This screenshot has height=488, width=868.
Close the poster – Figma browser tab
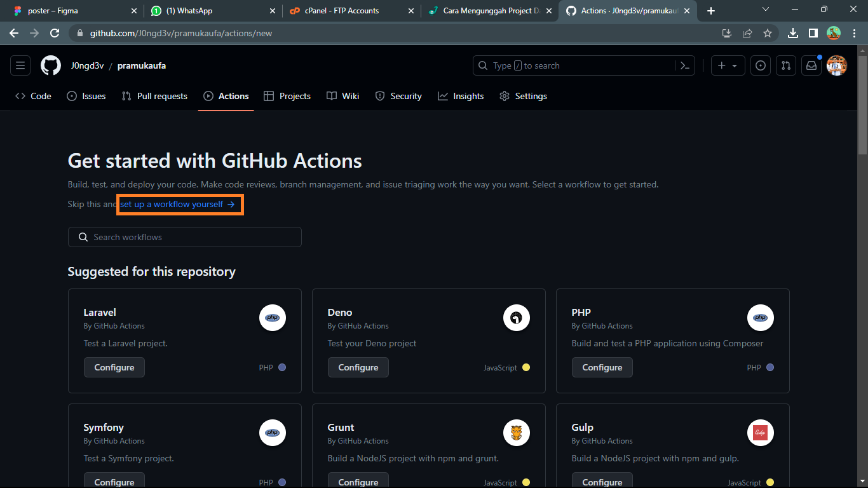[x=133, y=11]
